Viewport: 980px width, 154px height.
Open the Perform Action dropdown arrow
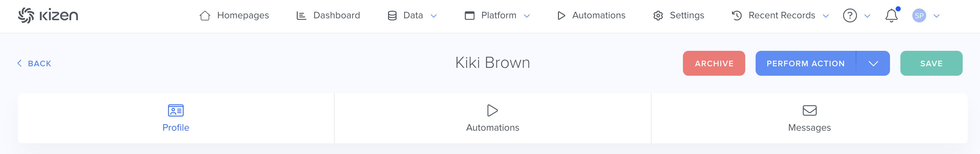click(873, 63)
